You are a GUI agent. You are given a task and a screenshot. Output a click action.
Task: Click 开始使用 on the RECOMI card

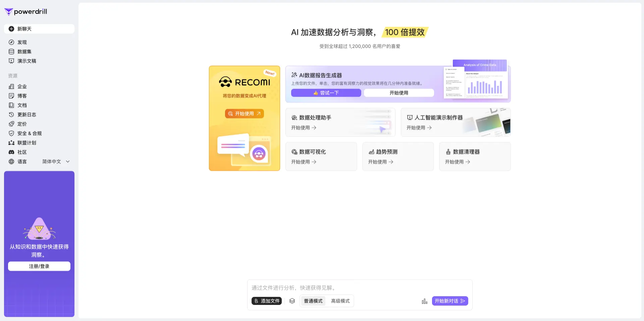tap(245, 114)
